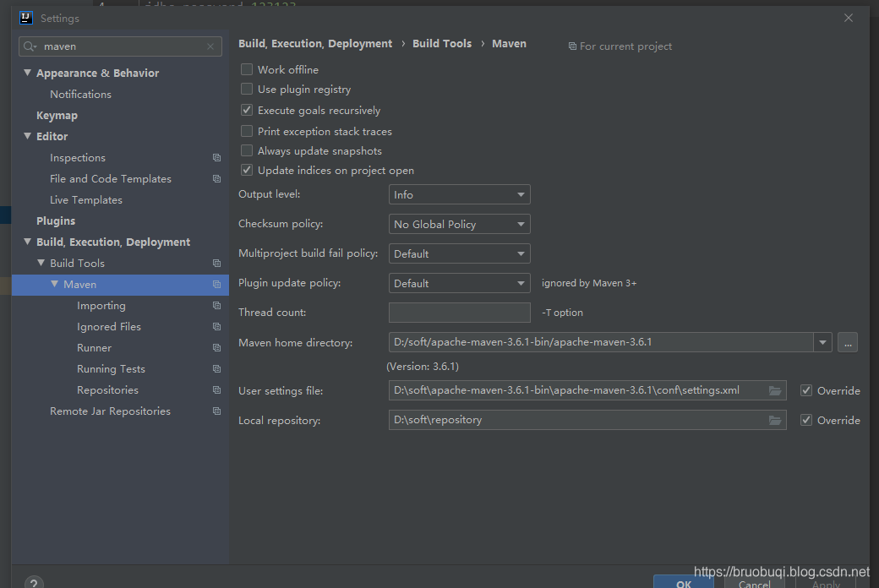Click the project-level icon next to Running Tests
This screenshot has width=879, height=588.
(216, 369)
